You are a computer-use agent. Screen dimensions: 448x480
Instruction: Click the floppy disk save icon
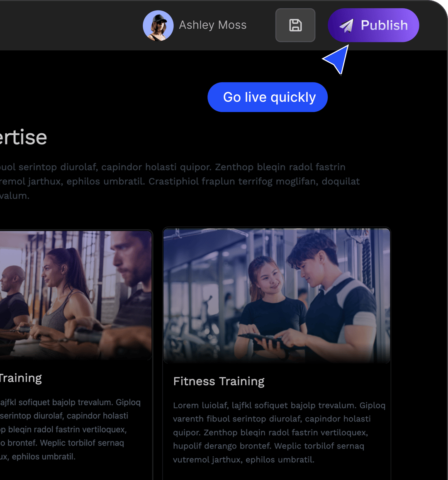click(x=295, y=25)
